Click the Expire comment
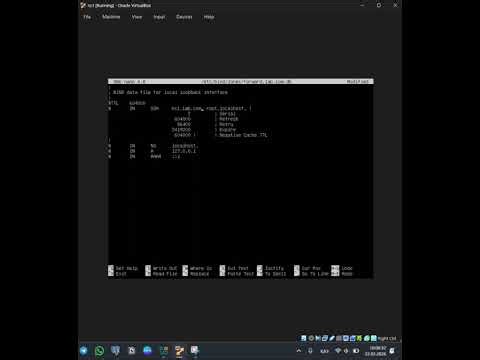Image resolution: width=480 pixels, height=360 pixels. click(225, 130)
